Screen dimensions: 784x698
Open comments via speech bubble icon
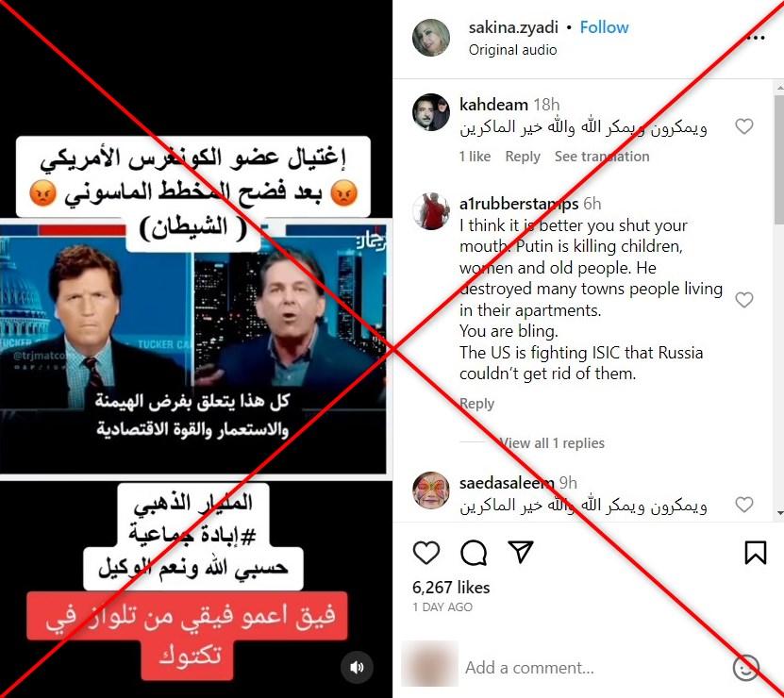point(474,553)
